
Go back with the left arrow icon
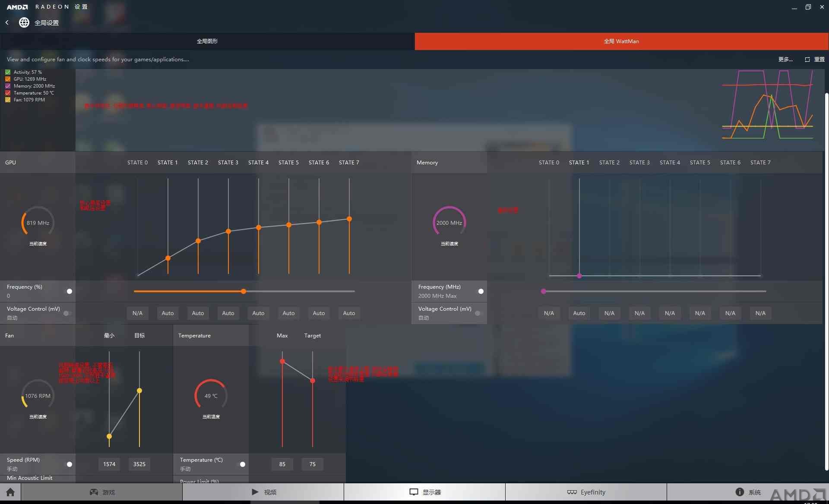point(7,22)
